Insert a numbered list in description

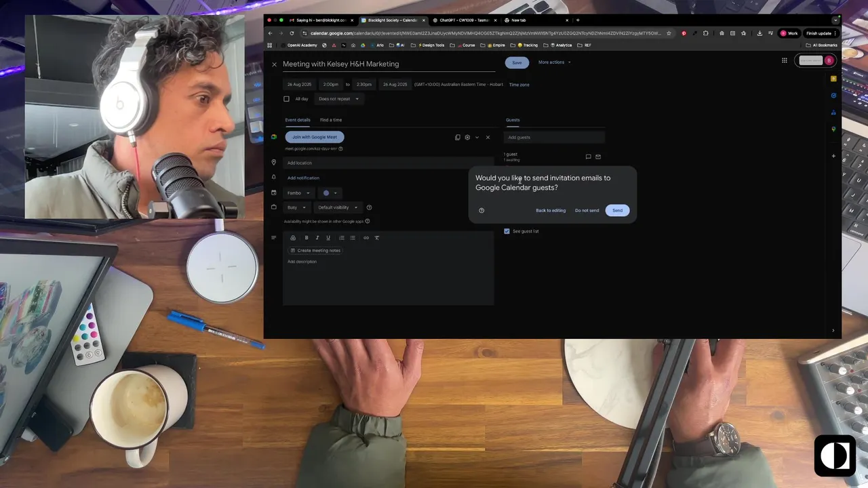pos(342,238)
